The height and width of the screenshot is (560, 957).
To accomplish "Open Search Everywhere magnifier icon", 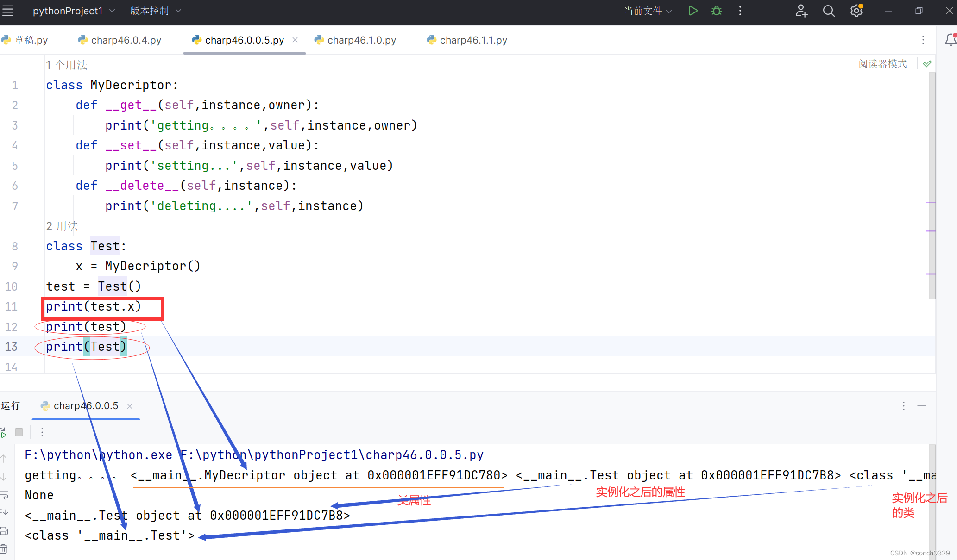I will click(829, 11).
